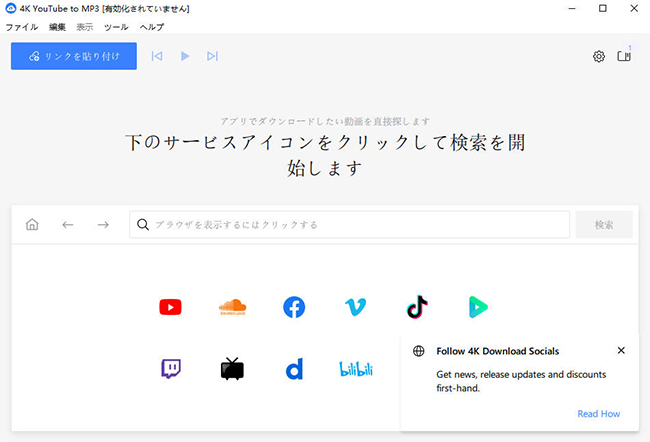650x442 pixels.
Task: Open the 編集 menu
Action: pos(57,27)
